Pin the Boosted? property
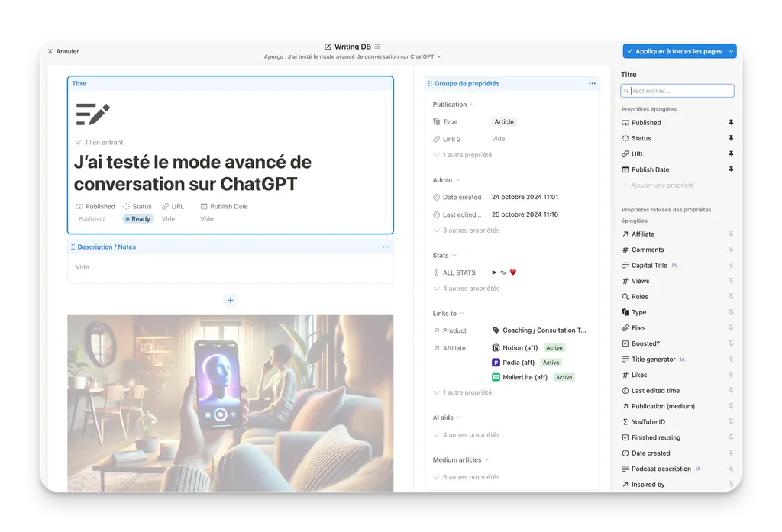Screen dimensions: 782x532 tap(731, 343)
